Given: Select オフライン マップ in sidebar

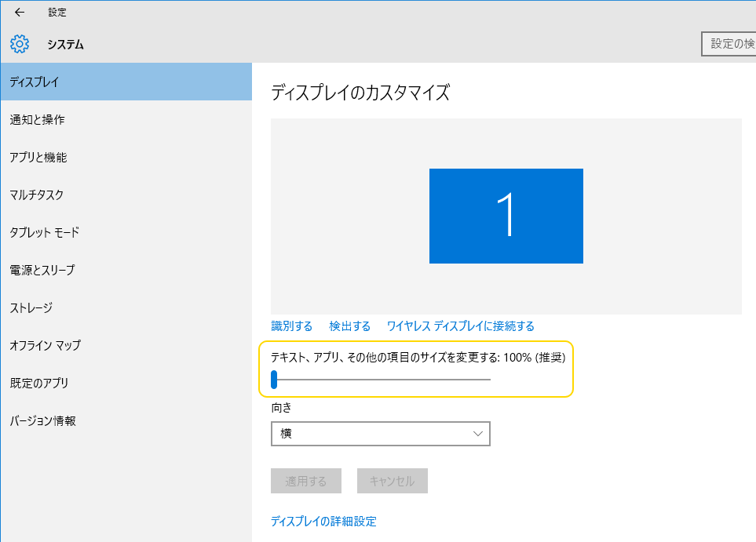Looking at the screenshot, I should (126, 345).
